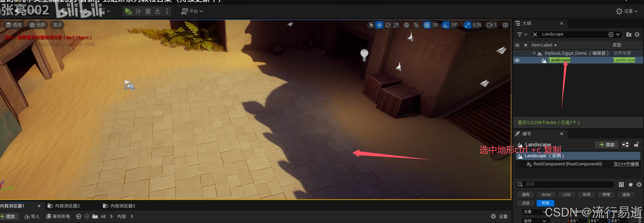The width and height of the screenshot is (644, 223).
Task: Open the 平台 platforms dropdown
Action: (x=192, y=11)
